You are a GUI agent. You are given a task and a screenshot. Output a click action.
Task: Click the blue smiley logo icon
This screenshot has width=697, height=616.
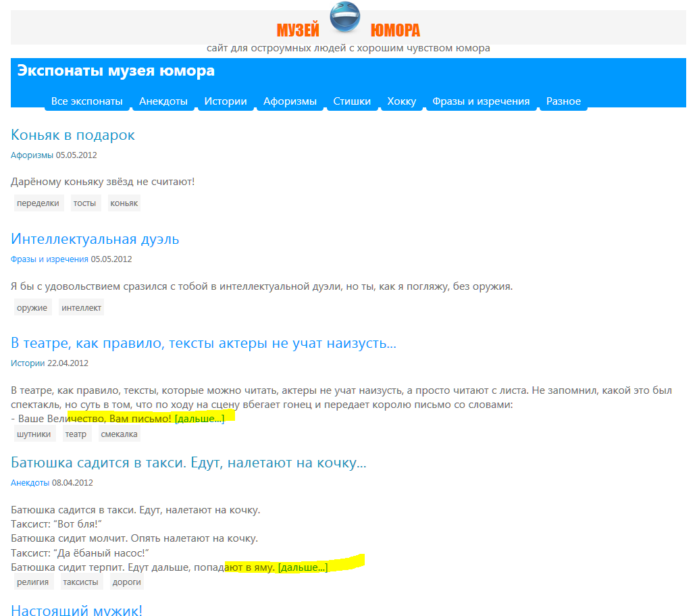click(345, 18)
